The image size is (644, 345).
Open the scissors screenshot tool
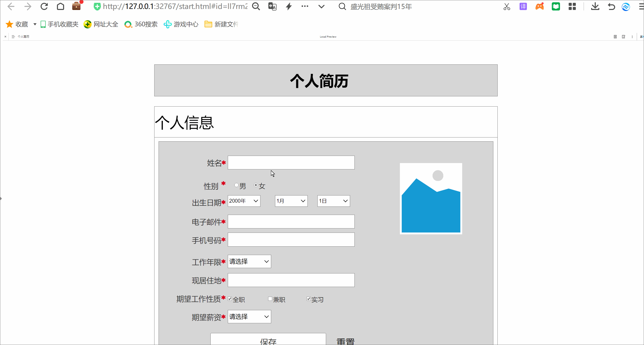click(507, 7)
